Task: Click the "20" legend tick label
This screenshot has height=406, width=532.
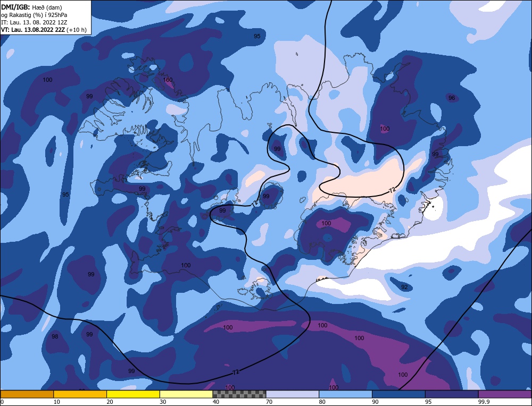Action: pos(110,402)
